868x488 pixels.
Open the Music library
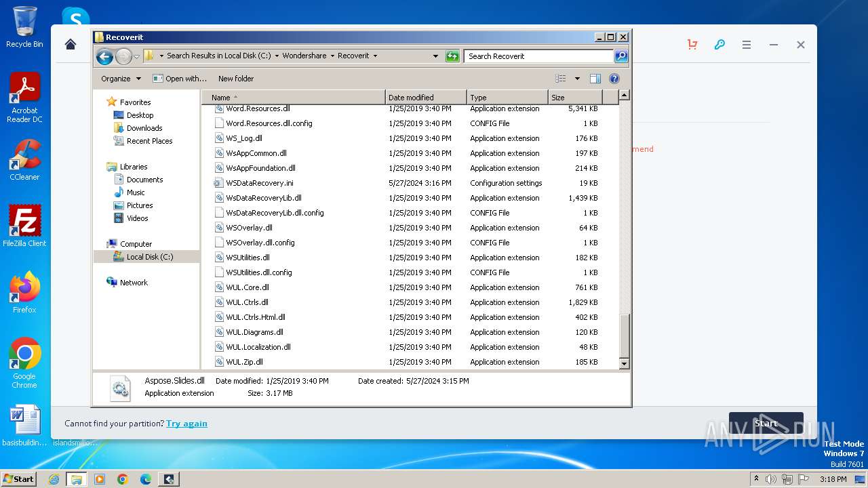(136, 192)
